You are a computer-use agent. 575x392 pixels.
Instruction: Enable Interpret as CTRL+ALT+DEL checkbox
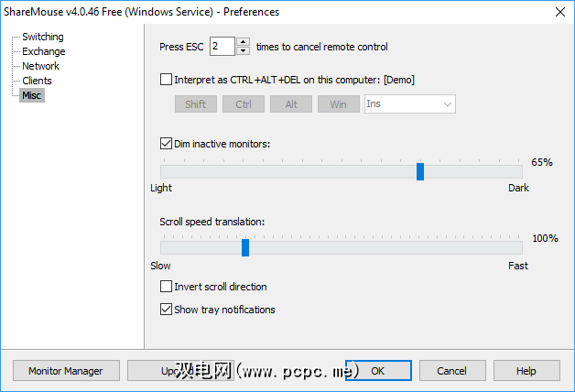[166, 80]
